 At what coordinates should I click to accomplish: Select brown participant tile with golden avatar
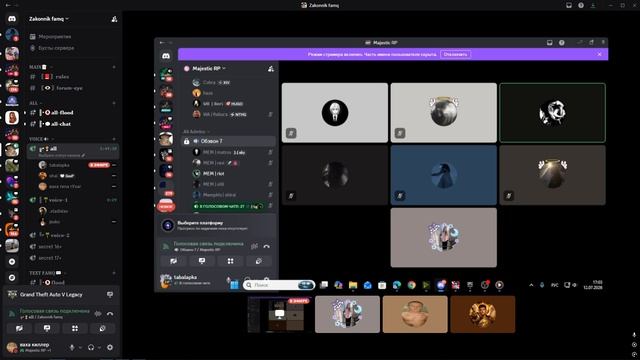(x=483, y=314)
